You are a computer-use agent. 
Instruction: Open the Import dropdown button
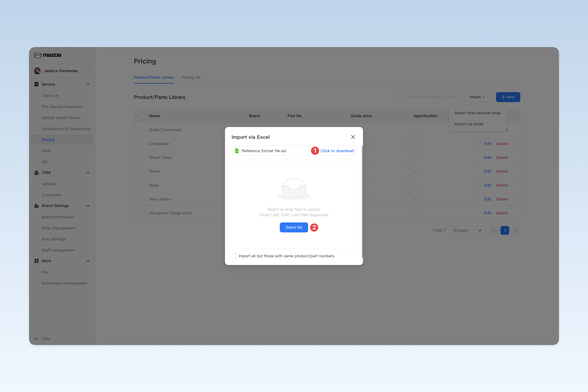pyautogui.click(x=477, y=97)
